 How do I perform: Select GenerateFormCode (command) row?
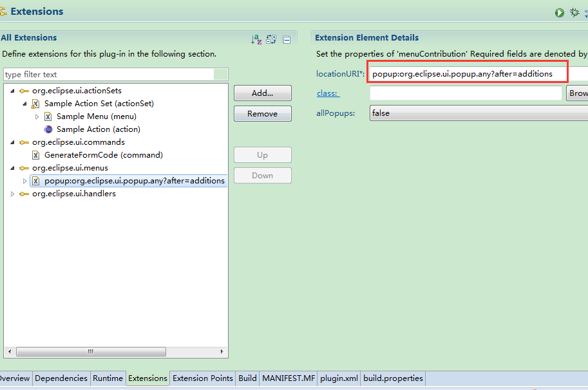tap(104, 155)
